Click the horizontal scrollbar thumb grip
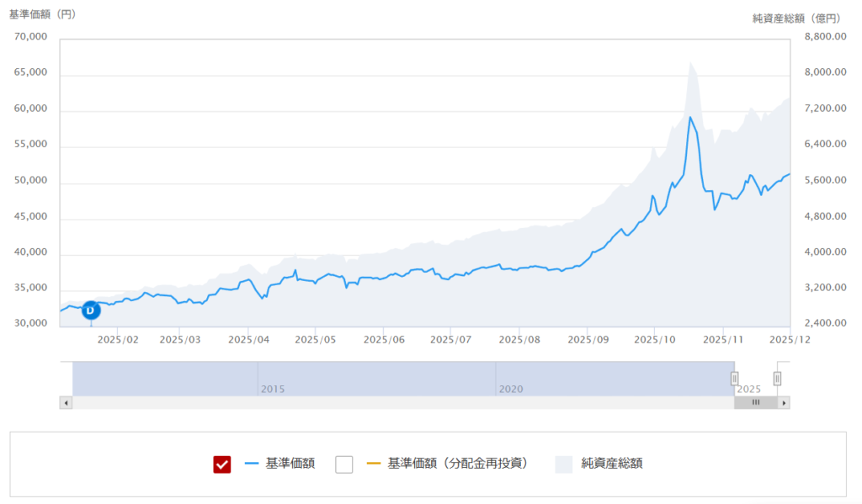This screenshot has height=504, width=862. tap(755, 403)
